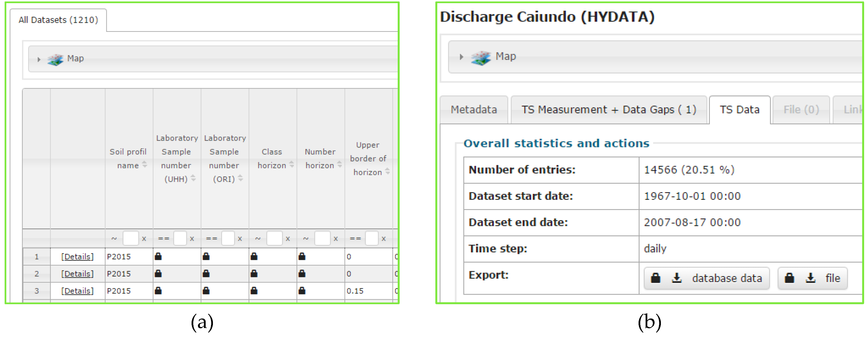Open the Details link for row 1

(77, 257)
